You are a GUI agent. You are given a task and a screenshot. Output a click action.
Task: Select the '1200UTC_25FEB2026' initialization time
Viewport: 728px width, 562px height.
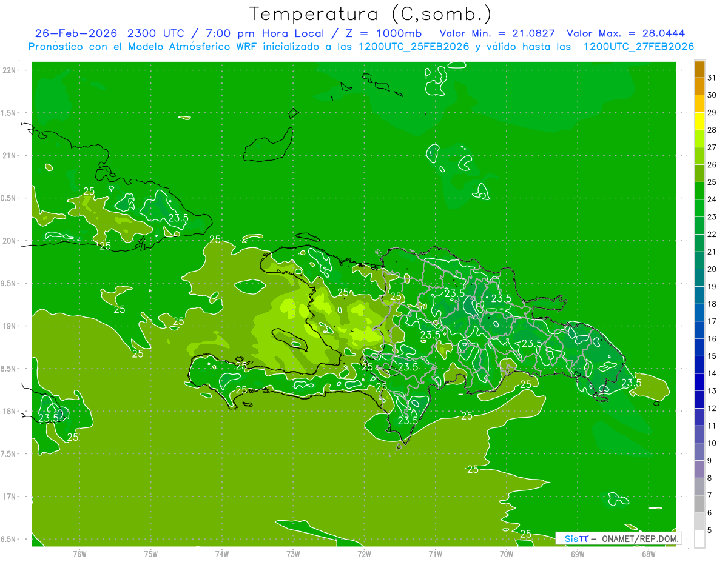coord(414,47)
